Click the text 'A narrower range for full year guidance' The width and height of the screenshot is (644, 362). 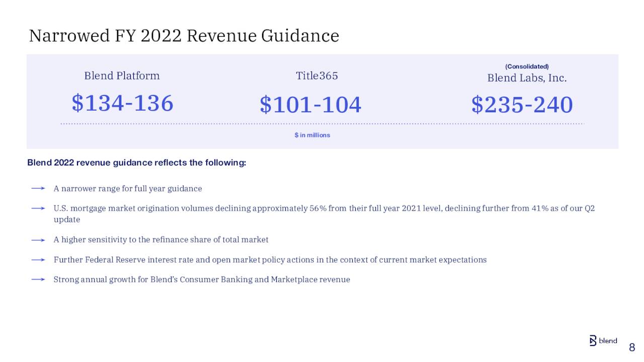pos(128,189)
